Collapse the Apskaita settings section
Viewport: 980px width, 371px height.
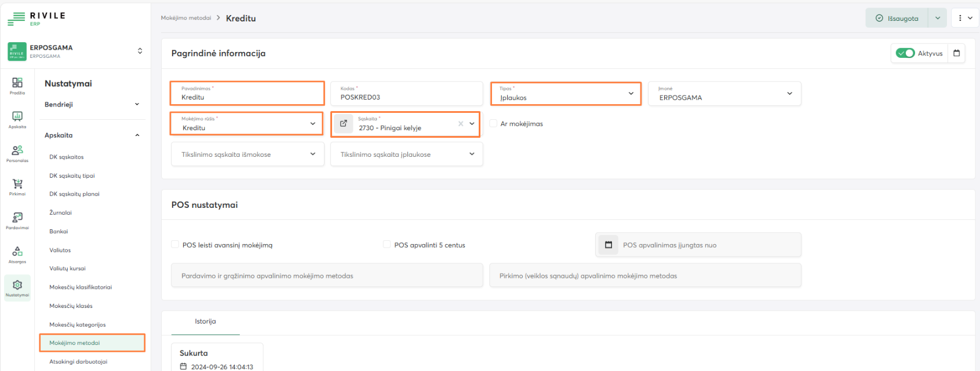pos(137,135)
